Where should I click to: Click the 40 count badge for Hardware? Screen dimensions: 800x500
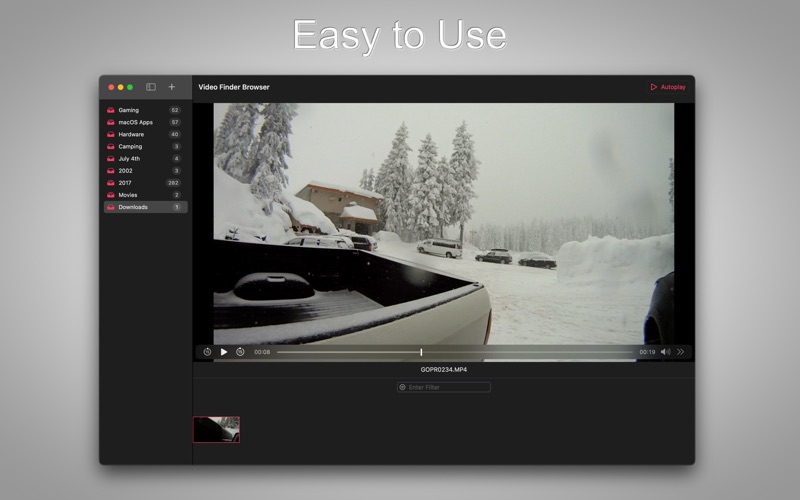click(174, 135)
